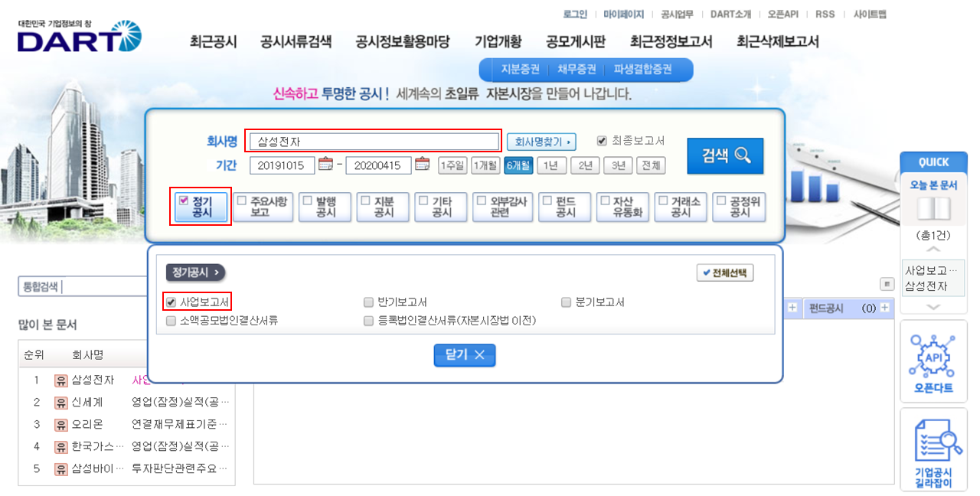Screen dimensions: 980x496
Task: Check the 소액공모법인결산서류 checkbox
Action: click(171, 321)
